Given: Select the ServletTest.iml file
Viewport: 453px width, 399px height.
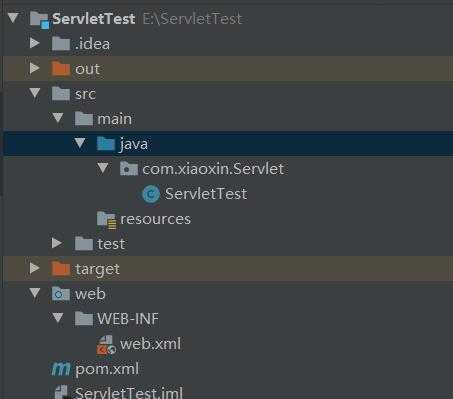Looking at the screenshot, I should 129,393.
